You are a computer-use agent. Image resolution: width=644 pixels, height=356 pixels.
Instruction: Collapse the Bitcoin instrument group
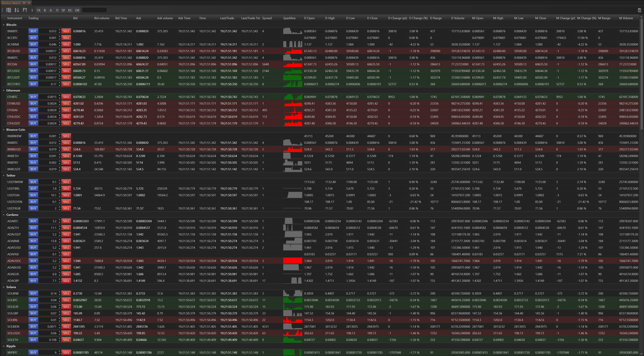[x=4, y=25]
